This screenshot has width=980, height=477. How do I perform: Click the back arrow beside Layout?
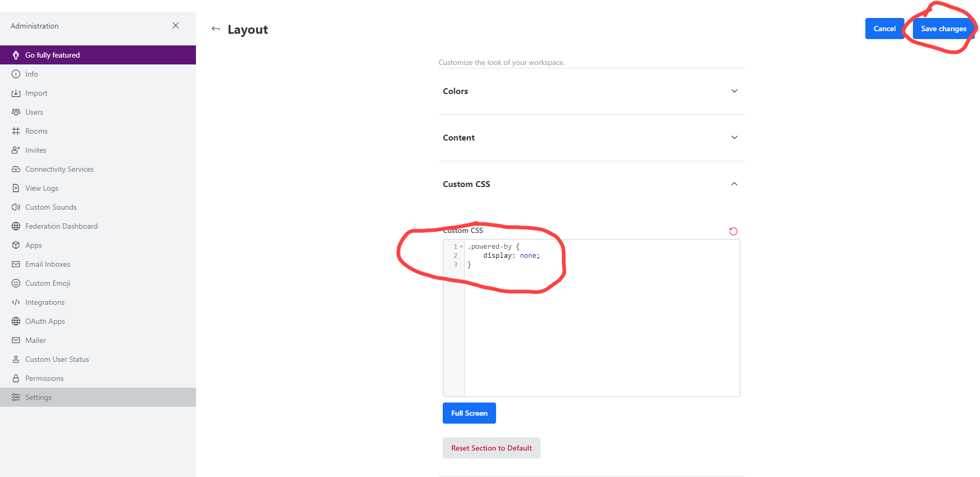pyautogui.click(x=216, y=29)
